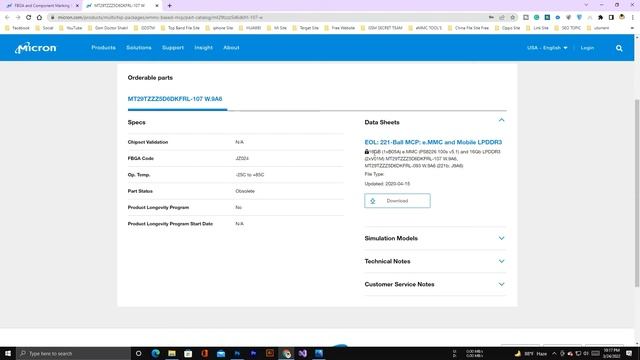
Task: Switch to the FBGA and Component Marking tab
Action: click(x=41, y=6)
